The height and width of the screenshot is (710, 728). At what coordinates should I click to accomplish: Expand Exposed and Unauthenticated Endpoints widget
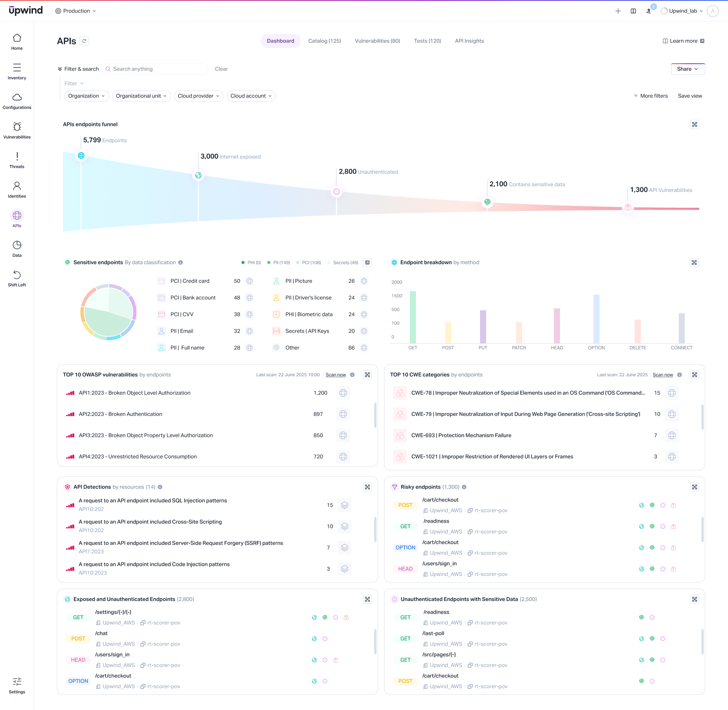click(x=367, y=599)
